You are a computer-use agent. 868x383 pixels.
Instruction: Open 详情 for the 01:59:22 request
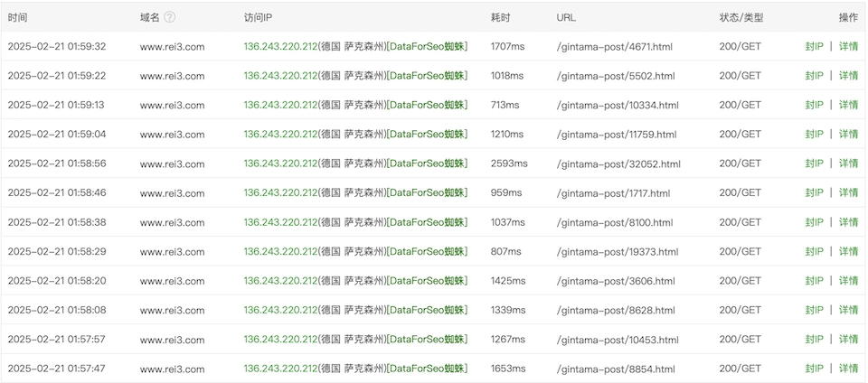pyautogui.click(x=848, y=76)
